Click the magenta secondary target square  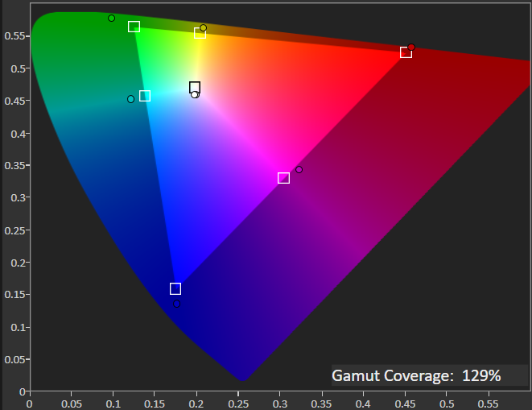pyautogui.click(x=283, y=178)
